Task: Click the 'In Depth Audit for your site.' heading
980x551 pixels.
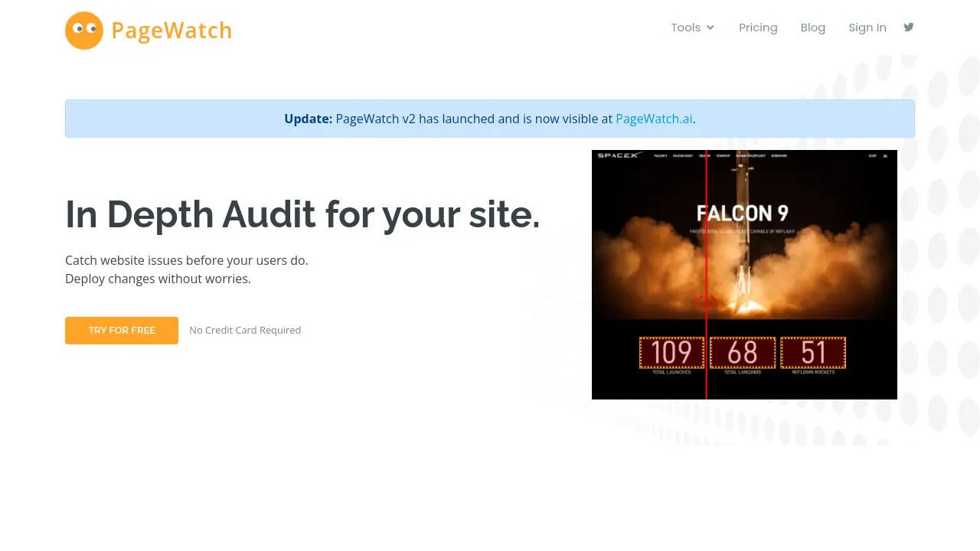Action: tap(302, 214)
